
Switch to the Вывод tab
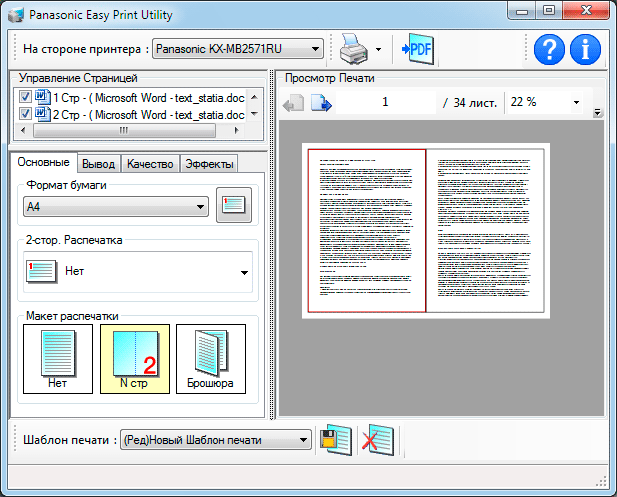point(98,164)
